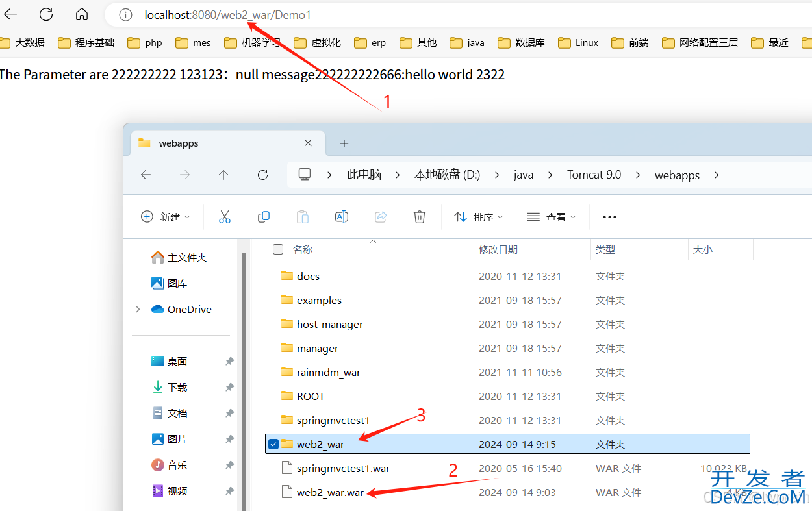Open the three-dot See more menu

(x=609, y=217)
